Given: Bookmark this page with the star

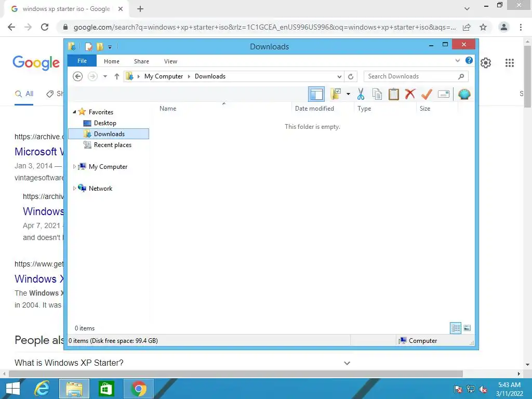Looking at the screenshot, I should [483, 27].
